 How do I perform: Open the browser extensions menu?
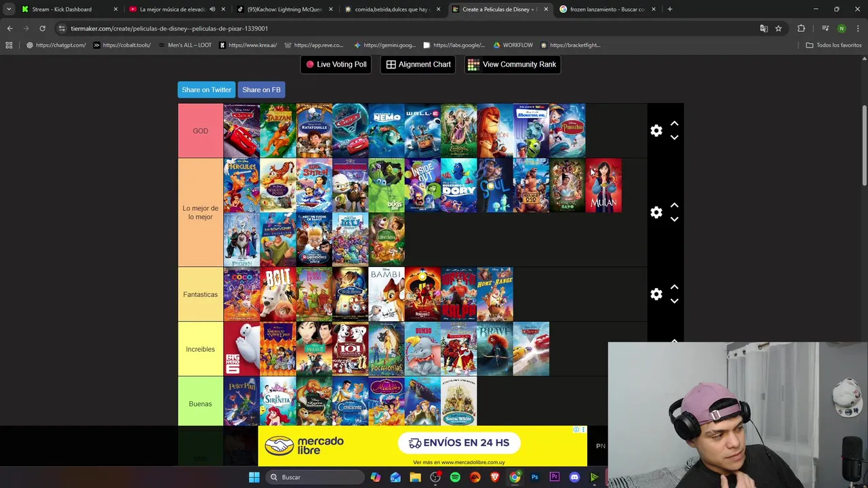(x=802, y=28)
